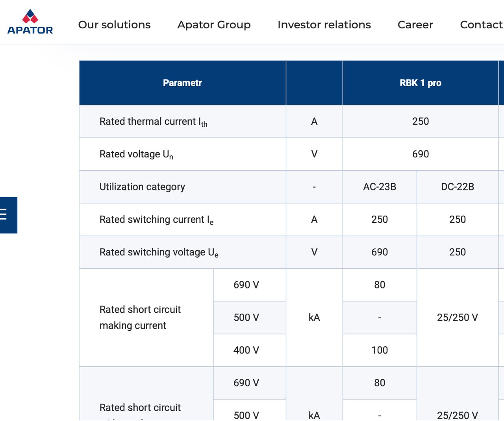504x421 pixels.
Task: Click the dash value in making current 500 V row
Action: [x=380, y=318]
